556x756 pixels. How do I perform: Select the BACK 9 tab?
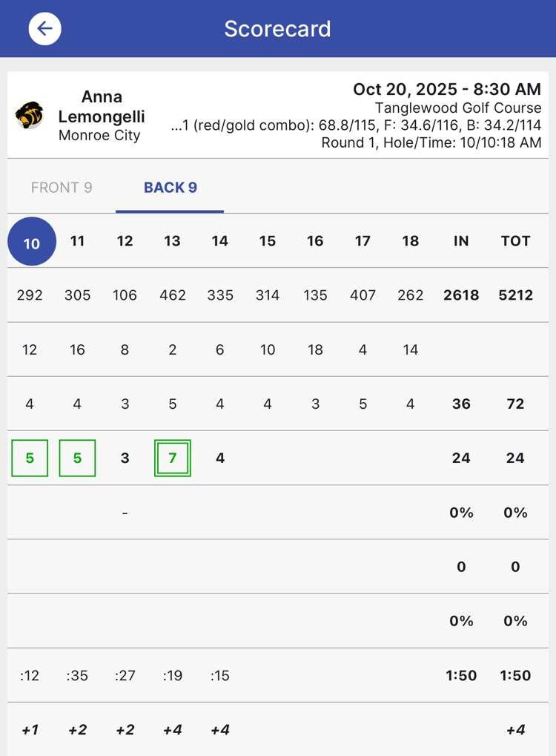tap(170, 188)
